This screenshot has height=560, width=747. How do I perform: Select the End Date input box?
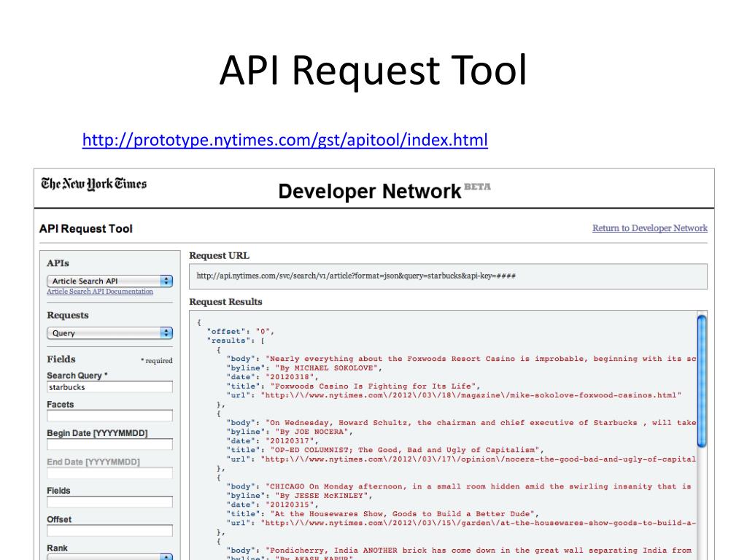coord(109,473)
